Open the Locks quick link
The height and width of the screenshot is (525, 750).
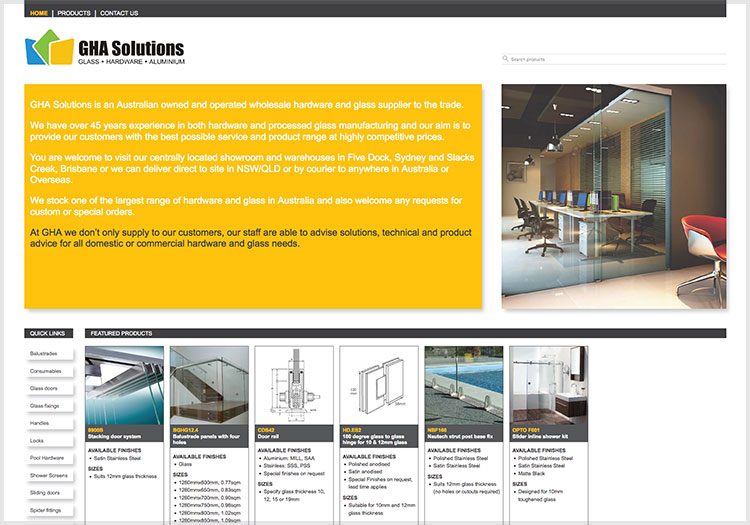tap(49, 441)
